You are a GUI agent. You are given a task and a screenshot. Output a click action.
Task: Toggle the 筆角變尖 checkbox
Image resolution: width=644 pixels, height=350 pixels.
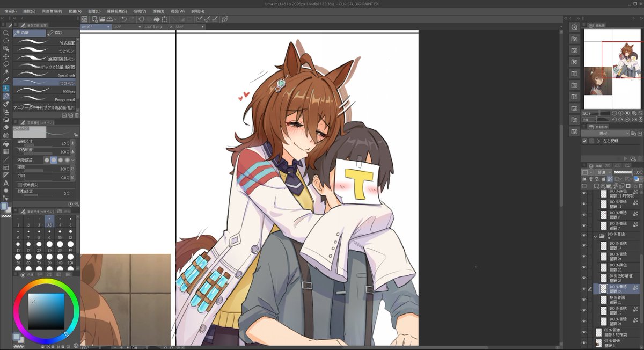pos(20,185)
